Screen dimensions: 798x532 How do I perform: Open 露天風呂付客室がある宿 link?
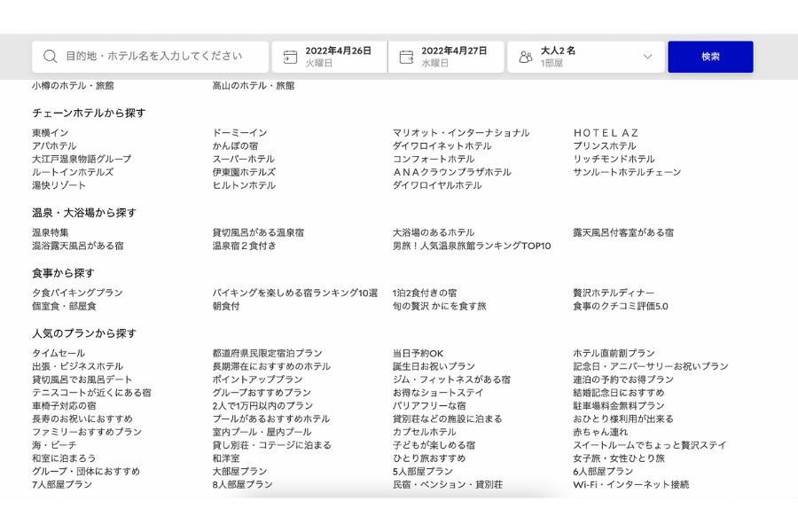pos(623,232)
